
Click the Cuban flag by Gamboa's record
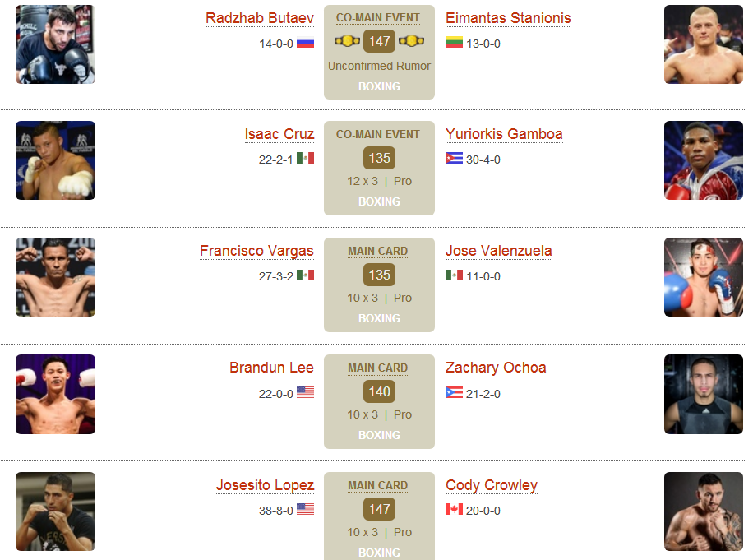click(x=454, y=158)
